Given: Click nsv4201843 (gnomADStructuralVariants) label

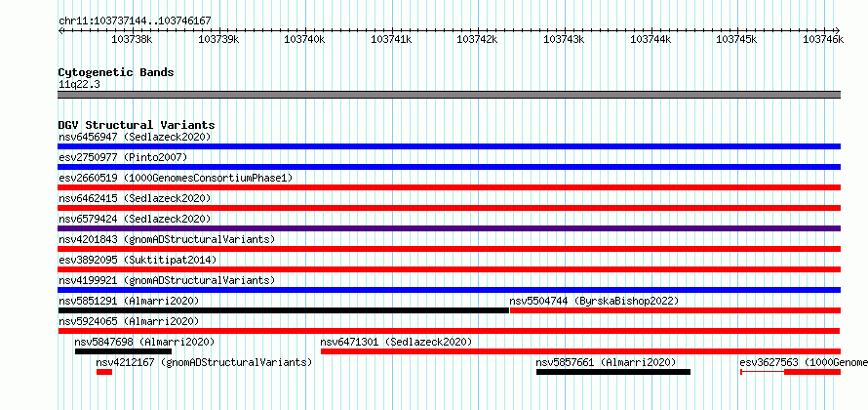Looking at the screenshot, I should [167, 239].
